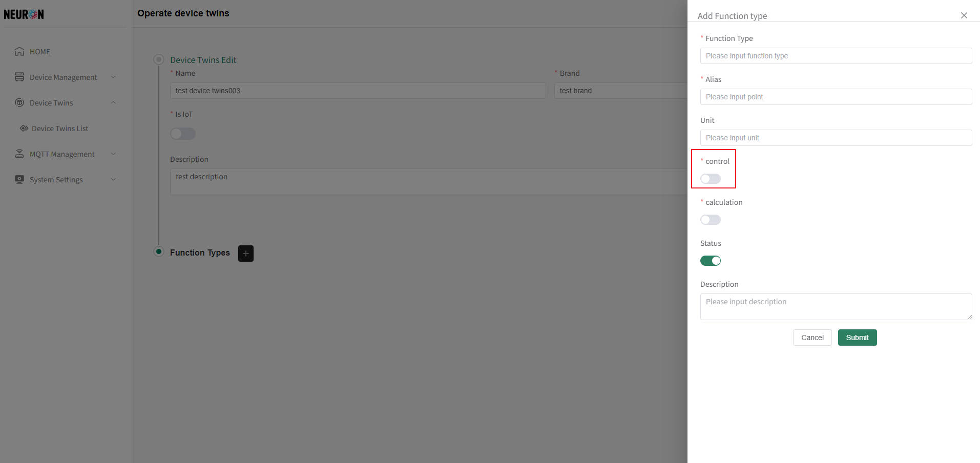
Task: Close the Add Function type panel
Action: [x=964, y=15]
